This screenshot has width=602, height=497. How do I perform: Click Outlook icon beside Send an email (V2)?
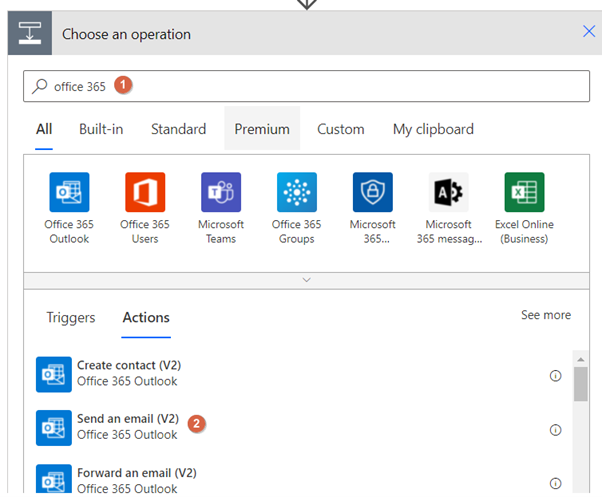(54, 428)
